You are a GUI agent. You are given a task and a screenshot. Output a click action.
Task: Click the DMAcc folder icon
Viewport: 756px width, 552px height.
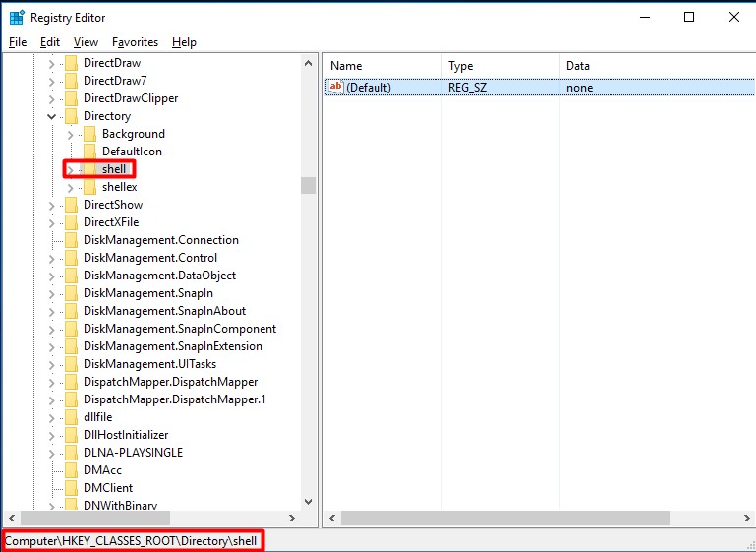pos(71,470)
